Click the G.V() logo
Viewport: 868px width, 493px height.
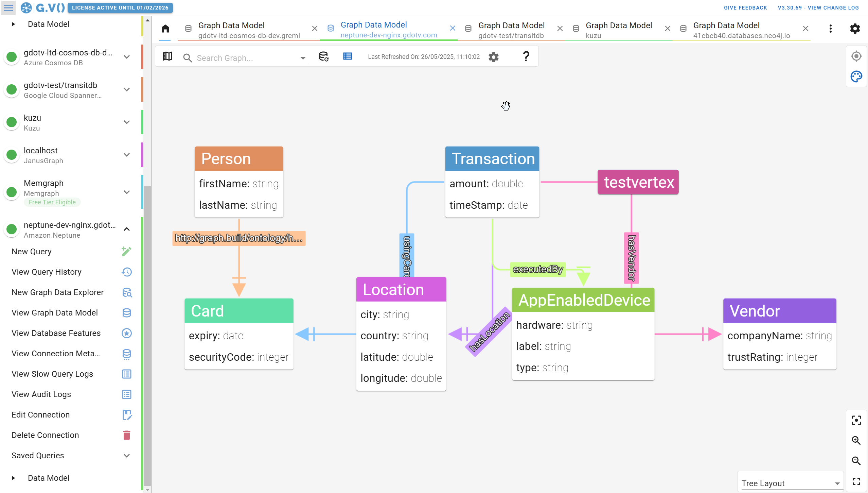42,7
